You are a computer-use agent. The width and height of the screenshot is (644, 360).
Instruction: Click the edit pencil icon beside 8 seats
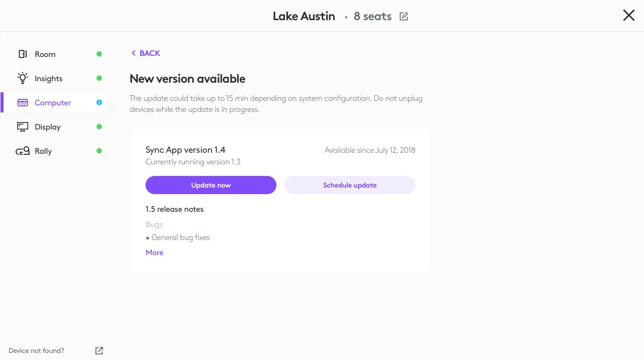(403, 16)
